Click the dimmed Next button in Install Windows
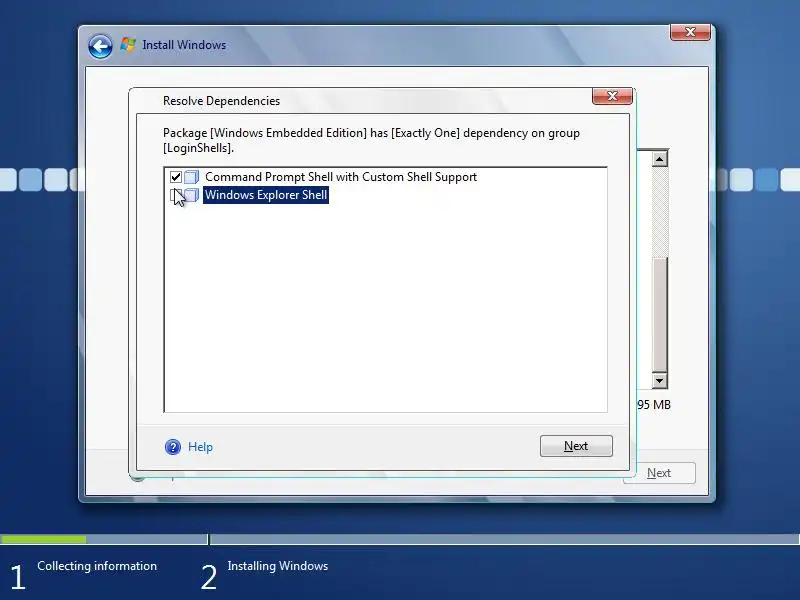Screen dimensions: 800x600 [659, 473]
